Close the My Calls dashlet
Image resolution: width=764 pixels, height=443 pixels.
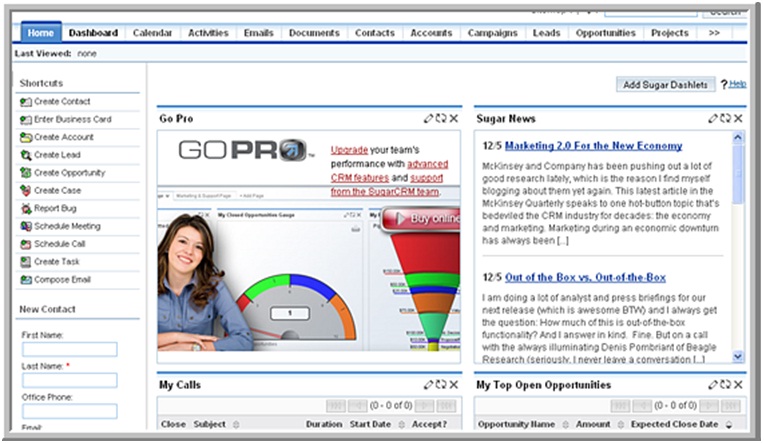point(454,385)
